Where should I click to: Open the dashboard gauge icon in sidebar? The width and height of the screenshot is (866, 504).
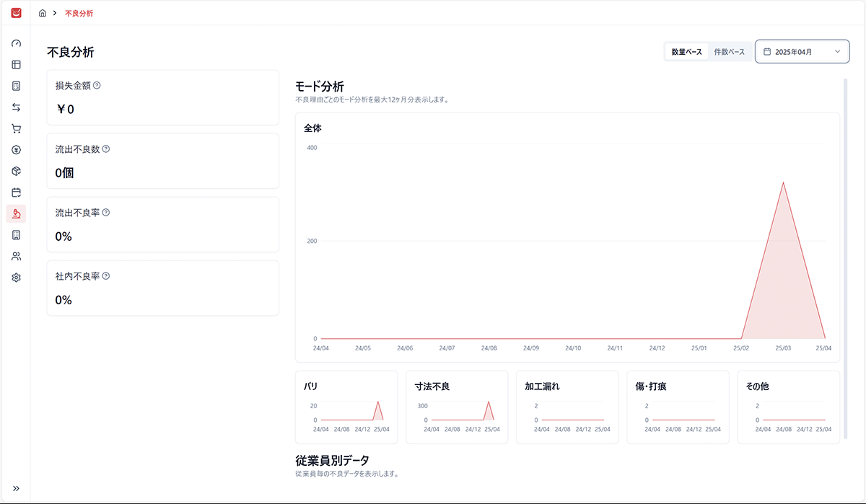coord(16,43)
